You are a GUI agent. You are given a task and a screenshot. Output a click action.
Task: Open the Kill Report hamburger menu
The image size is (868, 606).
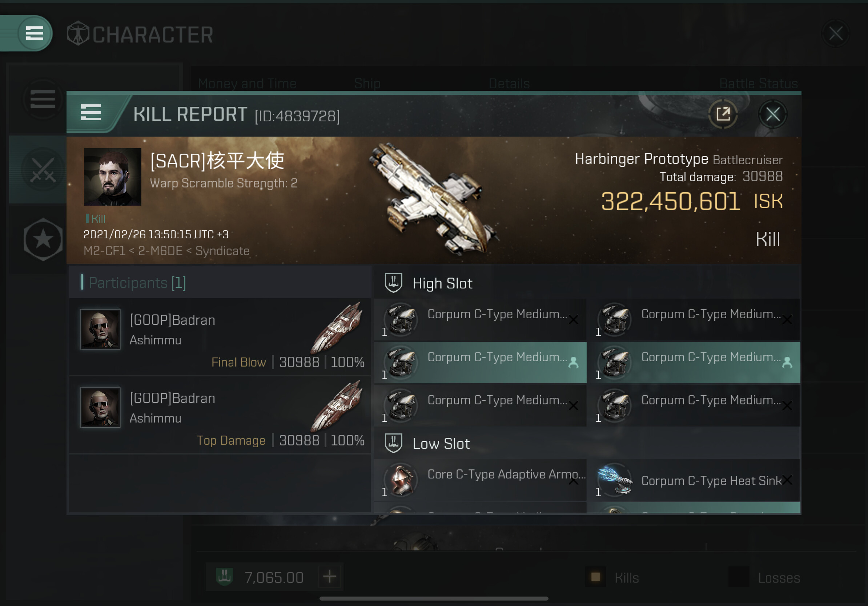tap(91, 113)
